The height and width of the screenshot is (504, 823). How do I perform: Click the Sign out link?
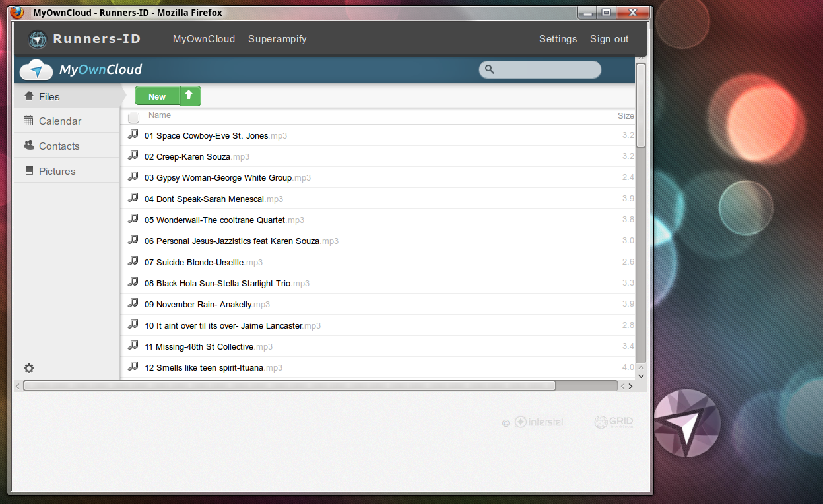[x=609, y=39]
